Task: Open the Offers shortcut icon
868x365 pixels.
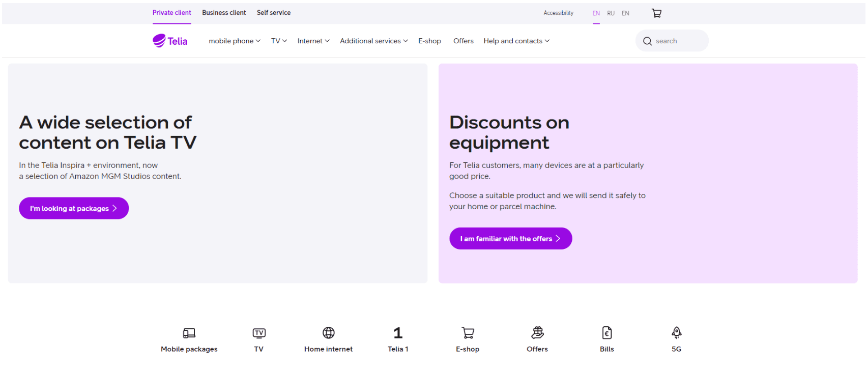Action: pos(537,333)
